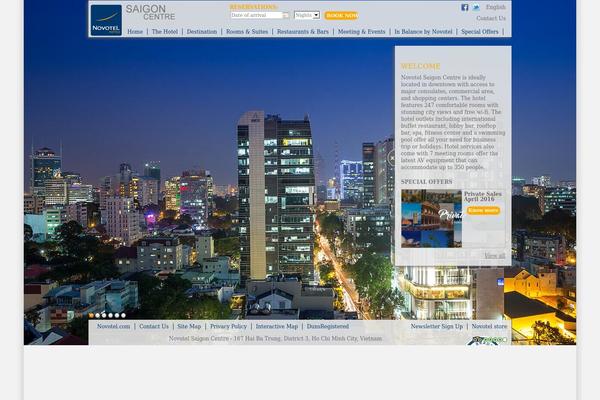
Task: Open the View all offers link
Action: [x=495, y=256]
